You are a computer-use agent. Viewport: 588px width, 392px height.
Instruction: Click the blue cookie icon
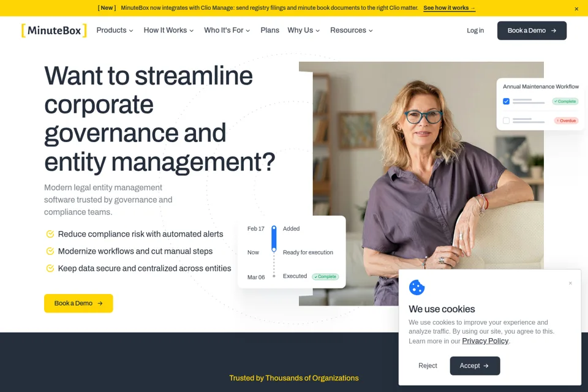tap(417, 288)
